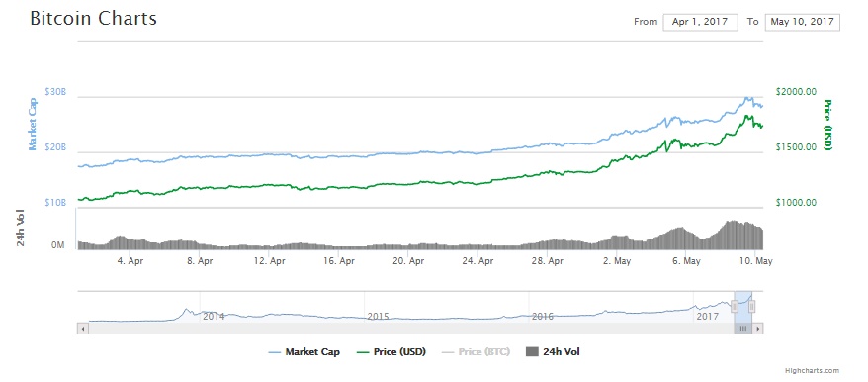
Task: Click the 2016 label in navigator
Action: [543, 317]
